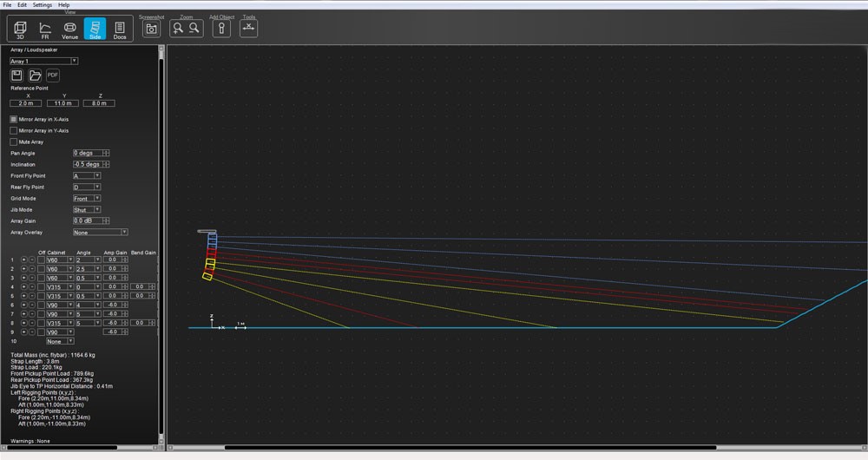Switch to the 3D view
Screen dimensions: 868x460
point(21,30)
